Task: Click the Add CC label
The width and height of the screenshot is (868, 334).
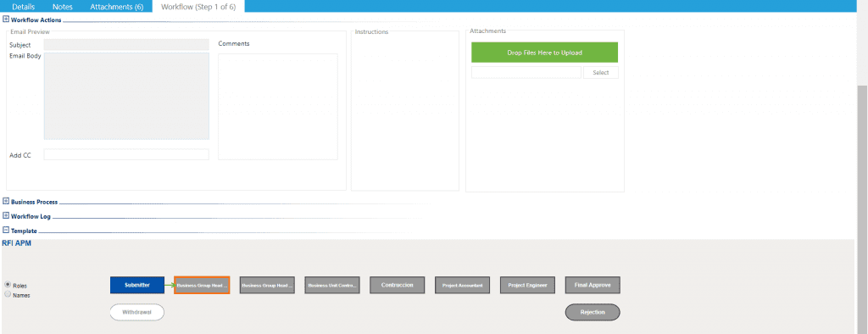Action: click(x=20, y=155)
